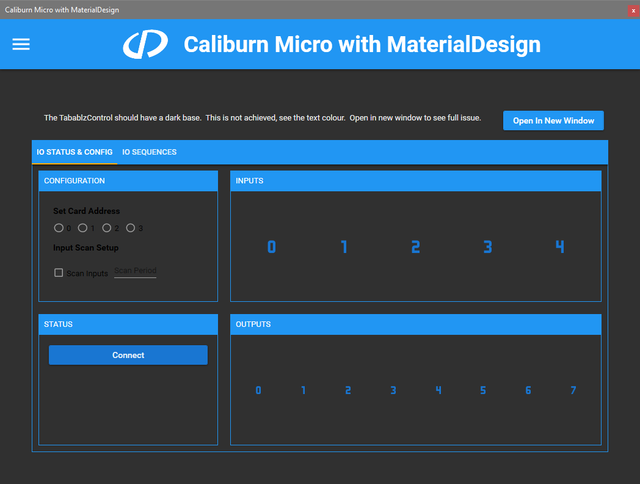640x484 pixels.
Task: Toggle output 2 in Outputs panel
Action: 348,391
